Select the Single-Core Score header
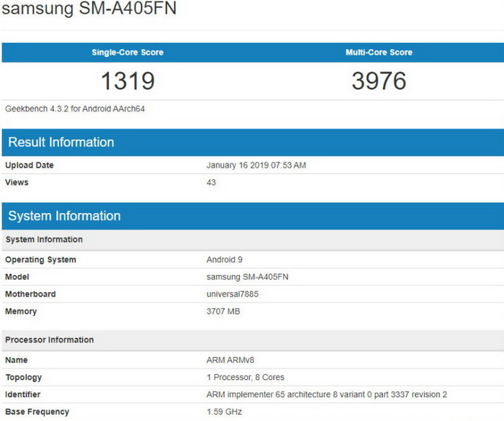 [x=127, y=53]
